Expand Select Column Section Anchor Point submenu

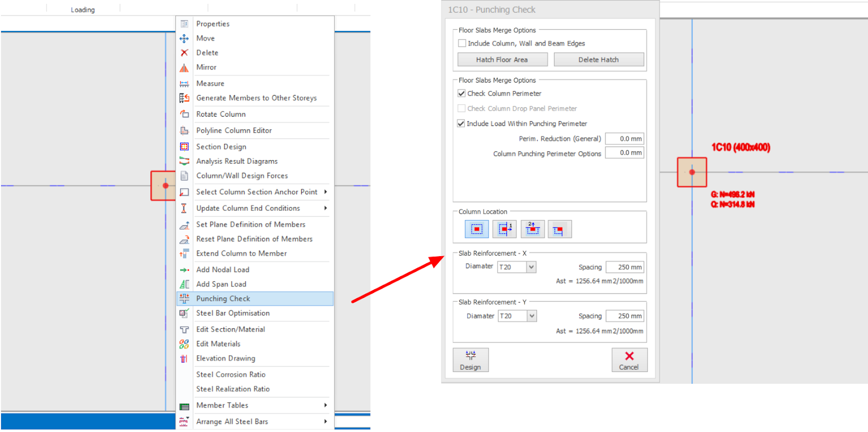click(x=325, y=192)
